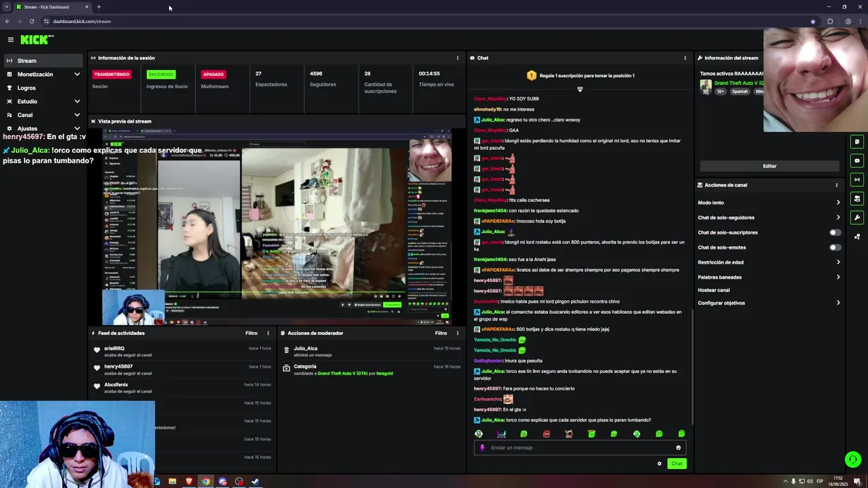Open Acciones de canal options menu

point(836,184)
